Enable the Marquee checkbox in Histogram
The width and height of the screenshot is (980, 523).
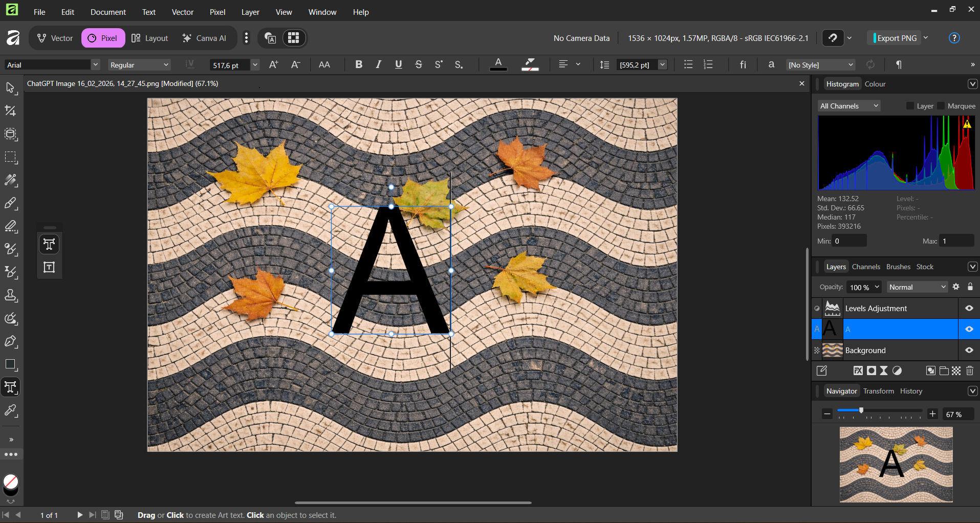point(941,106)
